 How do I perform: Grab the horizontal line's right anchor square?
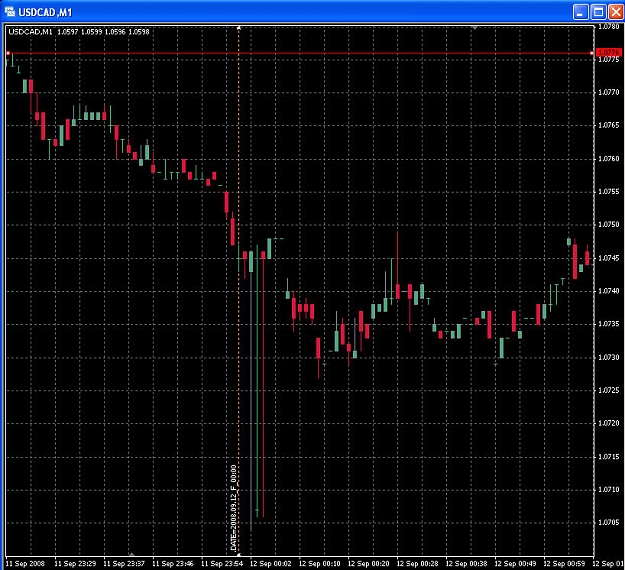(x=592, y=53)
